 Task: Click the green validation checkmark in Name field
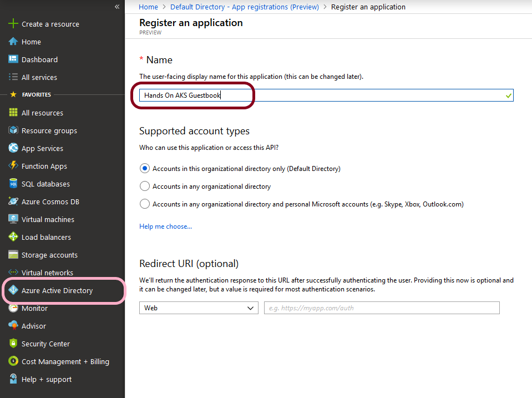click(508, 95)
